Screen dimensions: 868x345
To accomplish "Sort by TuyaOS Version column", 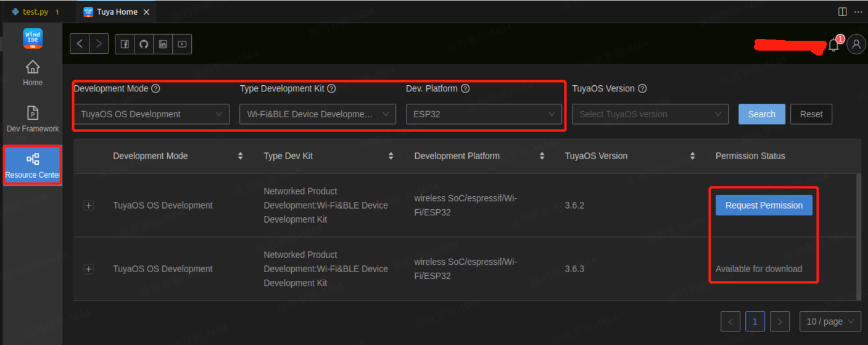I will tap(692, 156).
